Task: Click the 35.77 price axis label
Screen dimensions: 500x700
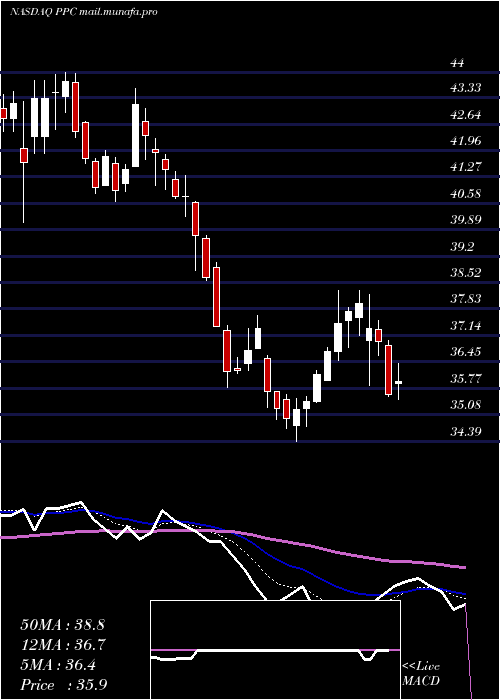Action: [x=466, y=379]
